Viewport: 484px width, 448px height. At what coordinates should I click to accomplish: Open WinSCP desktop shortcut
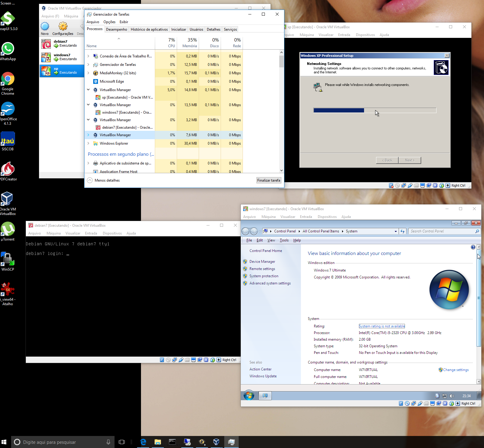[x=8, y=262]
